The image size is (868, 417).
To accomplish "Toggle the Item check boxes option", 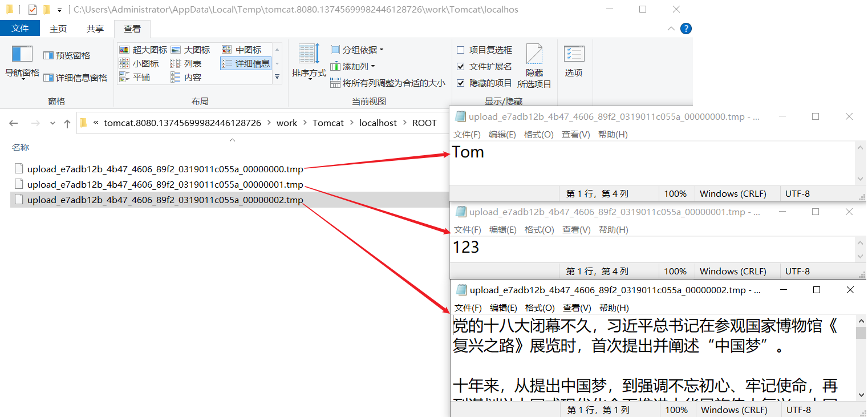I will (461, 50).
